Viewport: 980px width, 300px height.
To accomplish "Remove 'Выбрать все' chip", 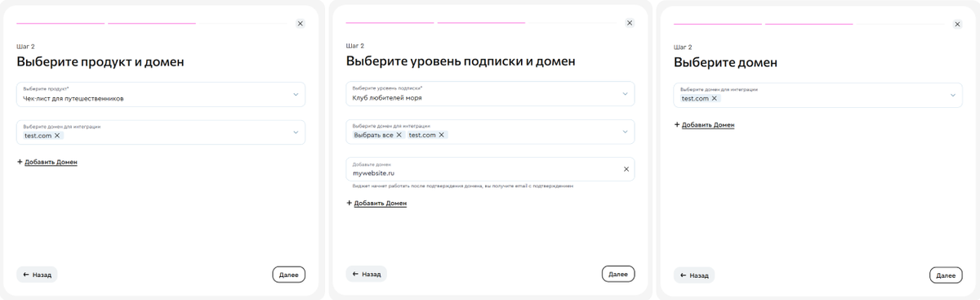I will [399, 135].
